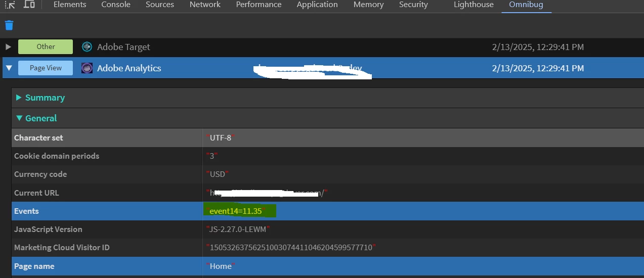
Task: Go to the Application tab
Action: point(317,5)
